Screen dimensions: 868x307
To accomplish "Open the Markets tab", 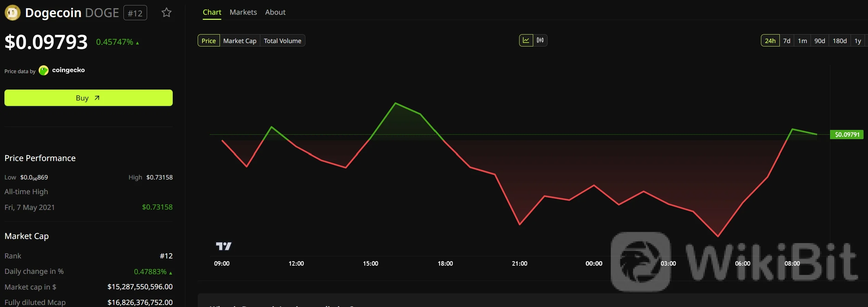I will 243,12.
